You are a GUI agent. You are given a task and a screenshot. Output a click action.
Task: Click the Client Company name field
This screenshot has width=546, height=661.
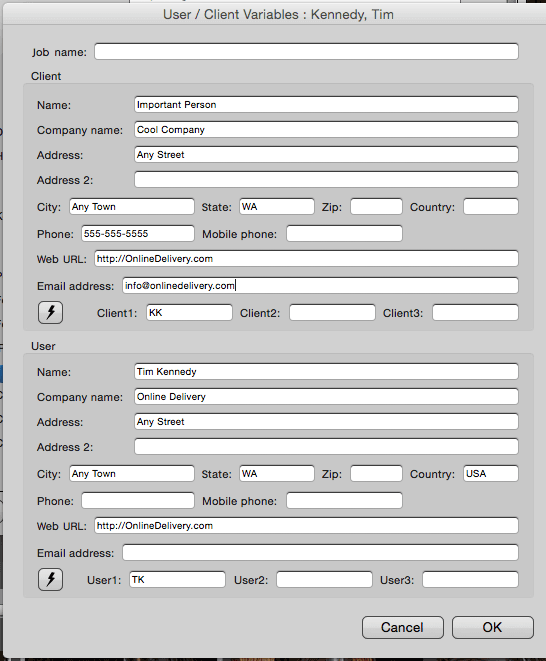[x=326, y=129]
